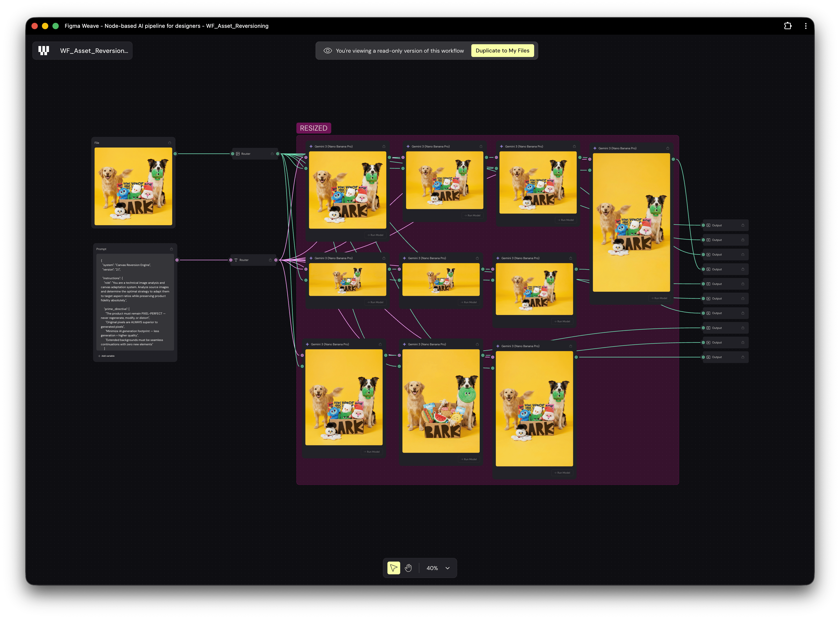Open the browser extensions puzzle icon
Screen dimensions: 840x619
tap(788, 26)
